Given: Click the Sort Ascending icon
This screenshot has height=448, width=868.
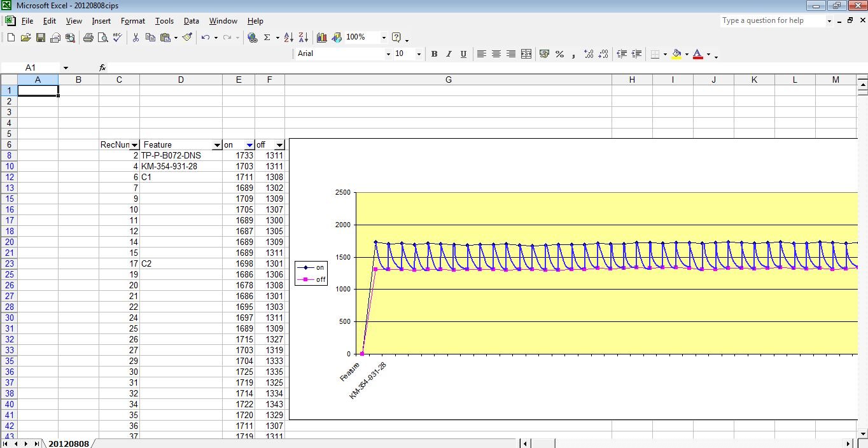Looking at the screenshot, I should 288,38.
